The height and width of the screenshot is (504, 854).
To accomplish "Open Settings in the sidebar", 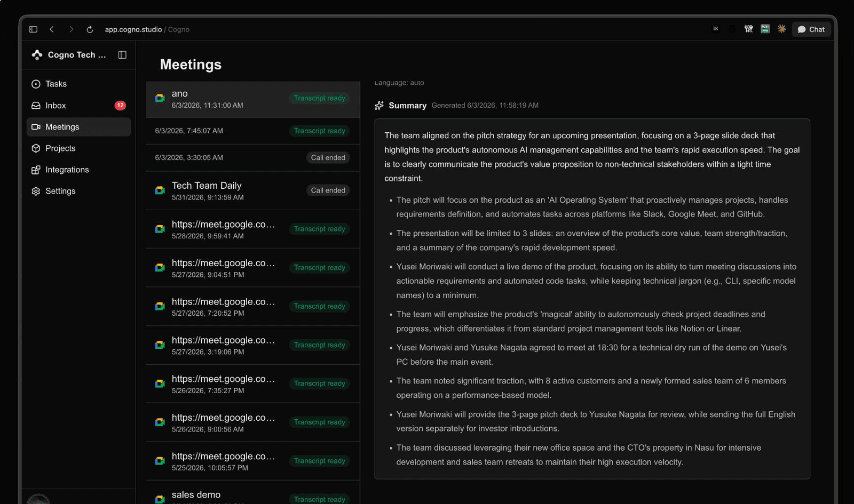I will 78,191.
